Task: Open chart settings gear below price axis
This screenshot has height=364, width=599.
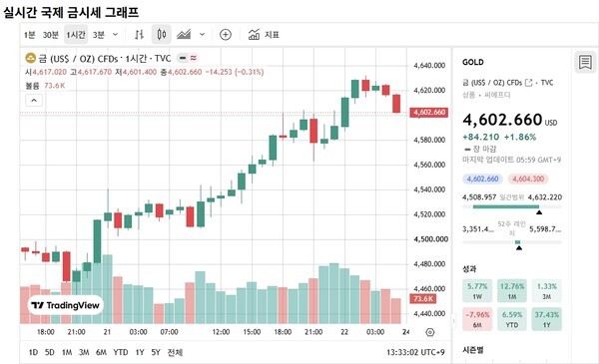Action: point(429,332)
